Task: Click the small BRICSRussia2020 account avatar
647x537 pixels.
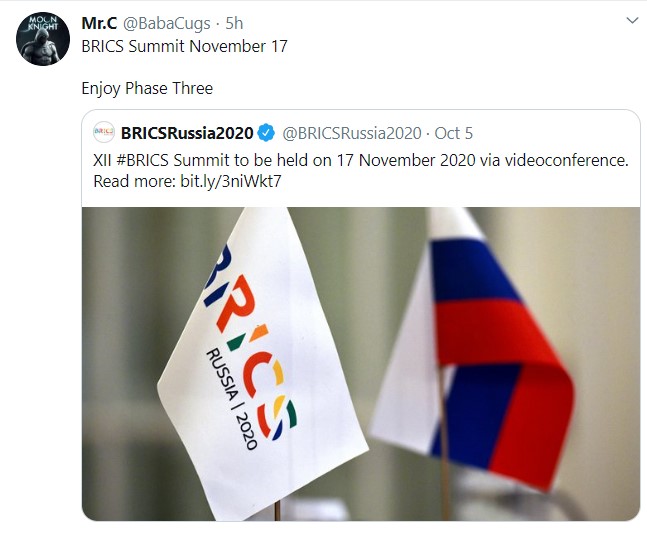Action: 103,133
